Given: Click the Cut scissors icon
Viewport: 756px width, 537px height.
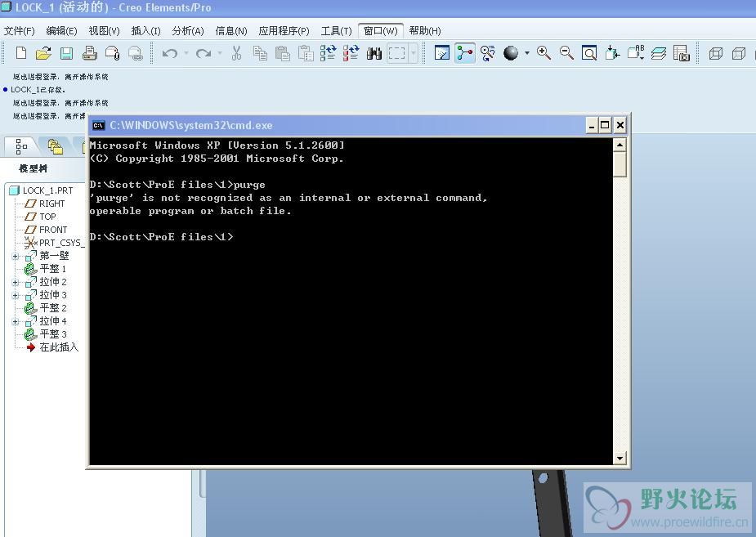Looking at the screenshot, I should click(236, 52).
